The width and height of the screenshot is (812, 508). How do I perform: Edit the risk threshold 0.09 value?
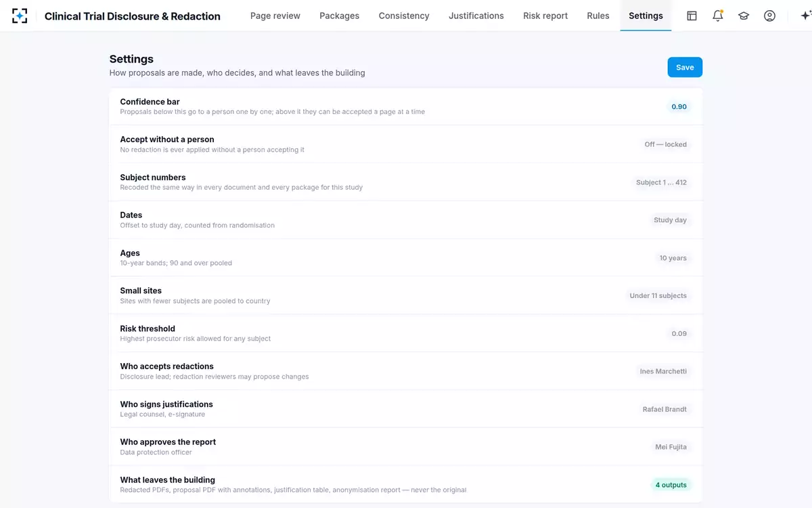point(679,333)
